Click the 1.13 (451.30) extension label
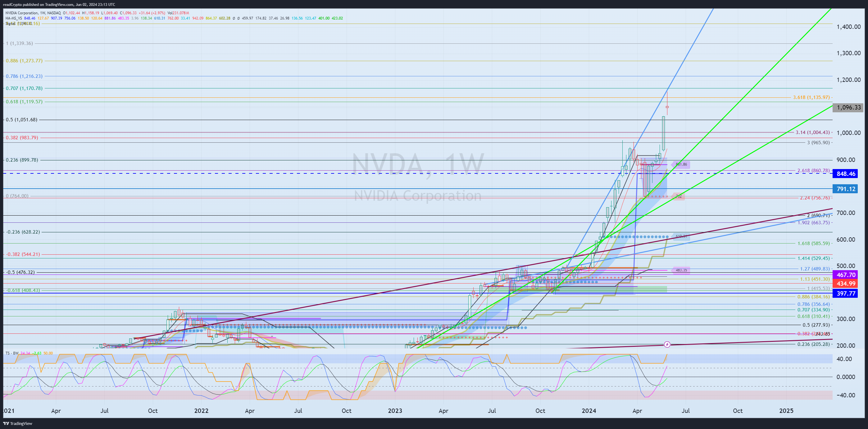The image size is (868, 429). tap(815, 279)
